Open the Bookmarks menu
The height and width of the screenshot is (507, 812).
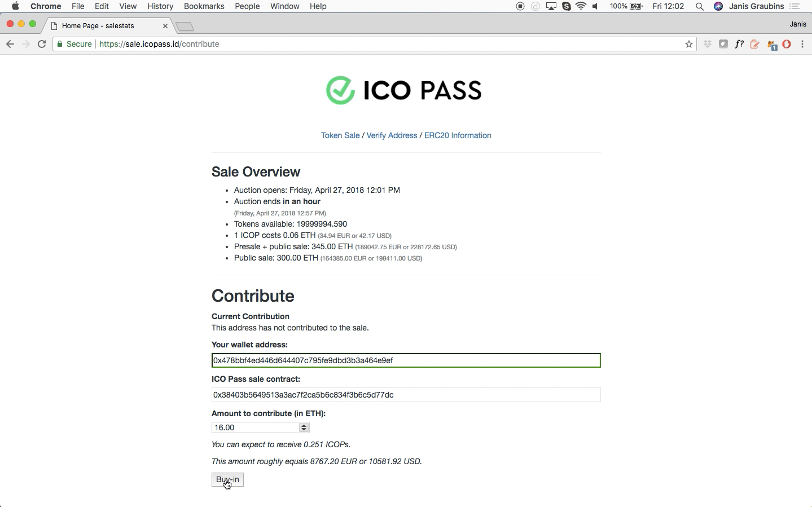pos(204,6)
